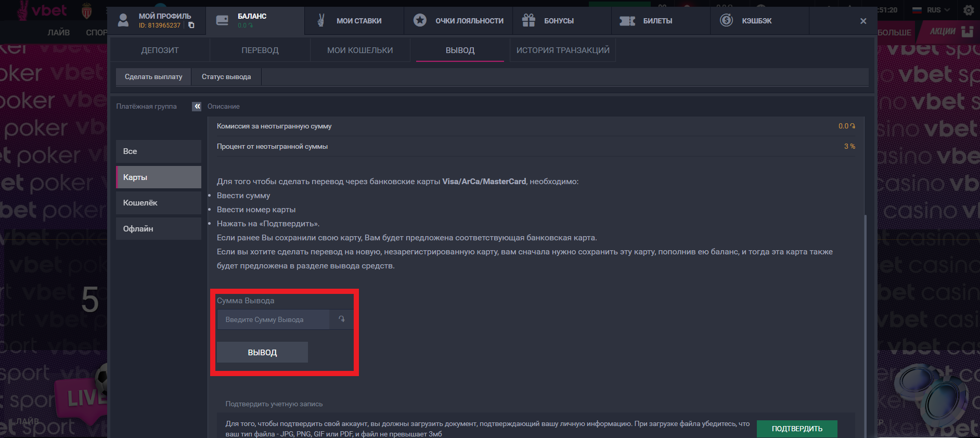The width and height of the screenshot is (980, 438).
Task: Collapse the payment group panel
Action: coord(197,106)
